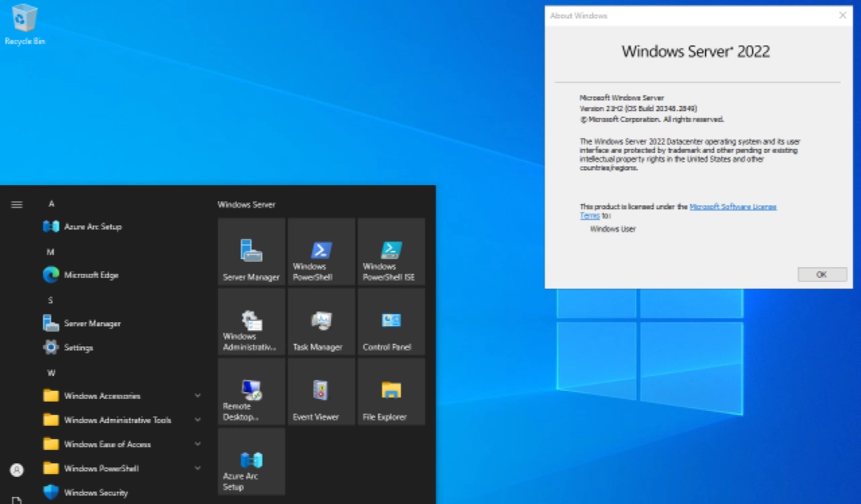This screenshot has height=504, width=861.
Task: Open the Control Panel tile
Action: pos(391,322)
